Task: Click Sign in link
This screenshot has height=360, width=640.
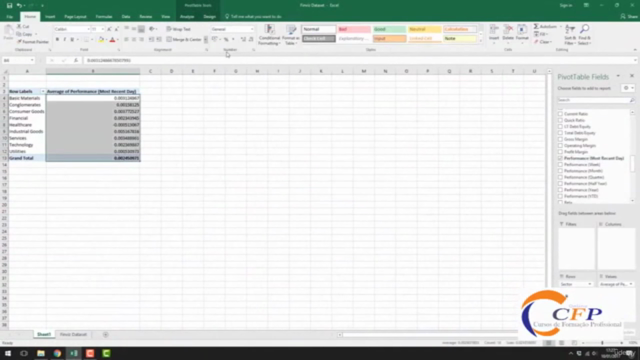Action: [x=566, y=5]
